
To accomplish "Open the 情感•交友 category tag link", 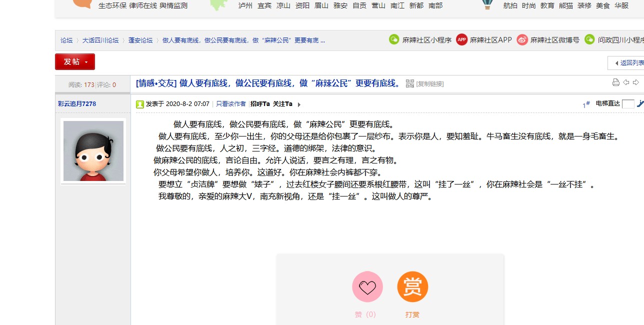I will [156, 83].
